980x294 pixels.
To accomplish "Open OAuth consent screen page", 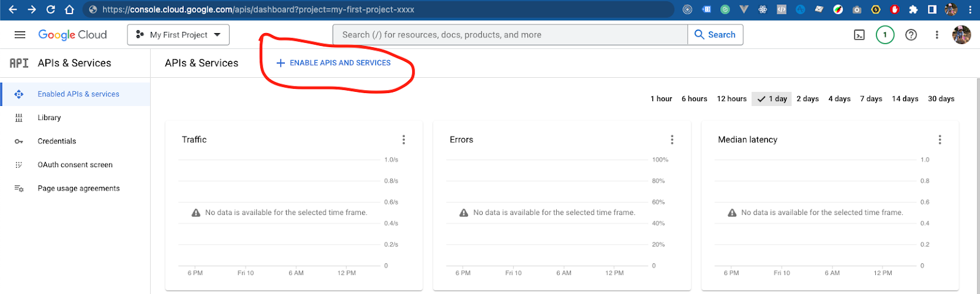I will click(x=75, y=165).
